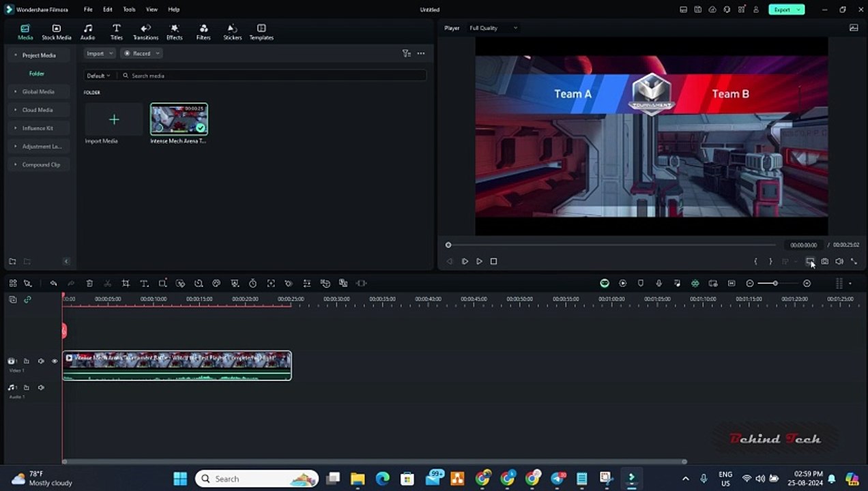The width and height of the screenshot is (868, 491).
Task: Click the player progress scrubber
Action: [x=448, y=245]
